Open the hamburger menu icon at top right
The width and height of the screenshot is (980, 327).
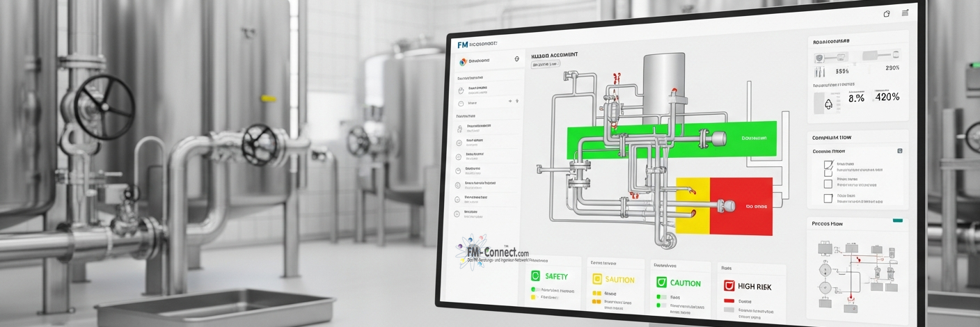point(905,13)
